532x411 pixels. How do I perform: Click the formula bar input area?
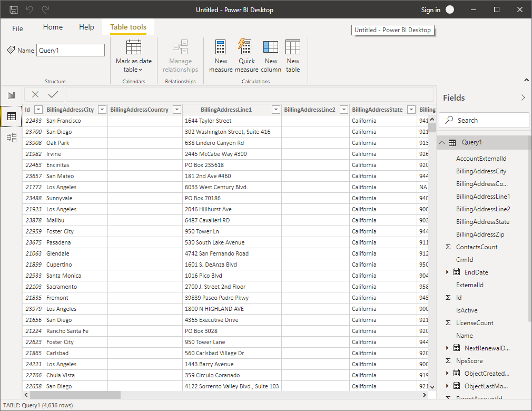click(x=250, y=94)
